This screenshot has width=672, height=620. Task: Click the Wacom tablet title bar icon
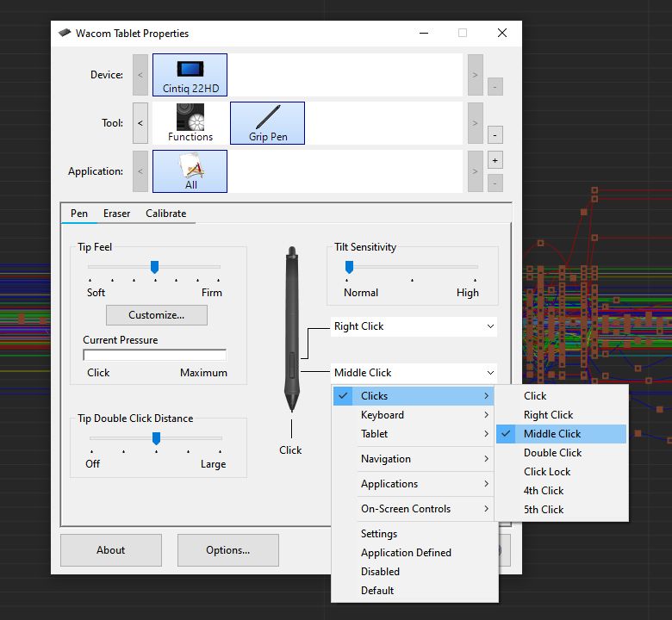(x=65, y=33)
